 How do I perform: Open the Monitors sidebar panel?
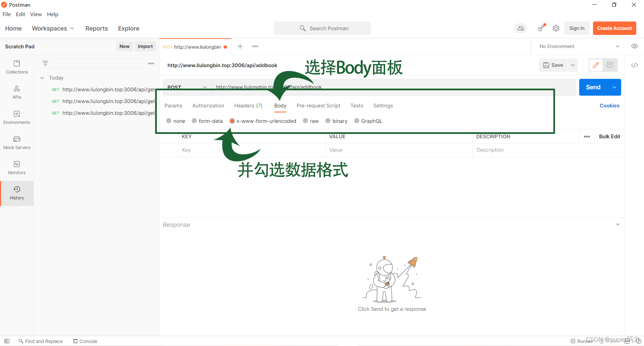point(17,168)
